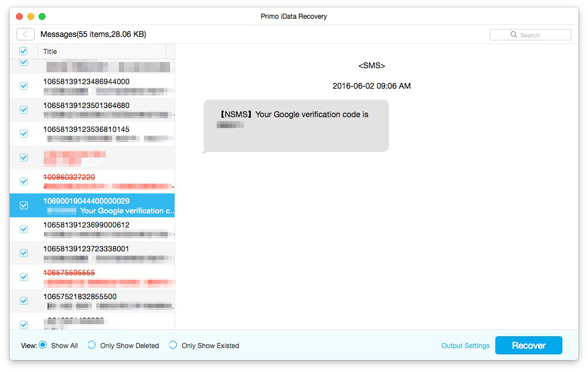The height and width of the screenshot is (372, 588).
Task: Click the Recover button
Action: [528, 345]
